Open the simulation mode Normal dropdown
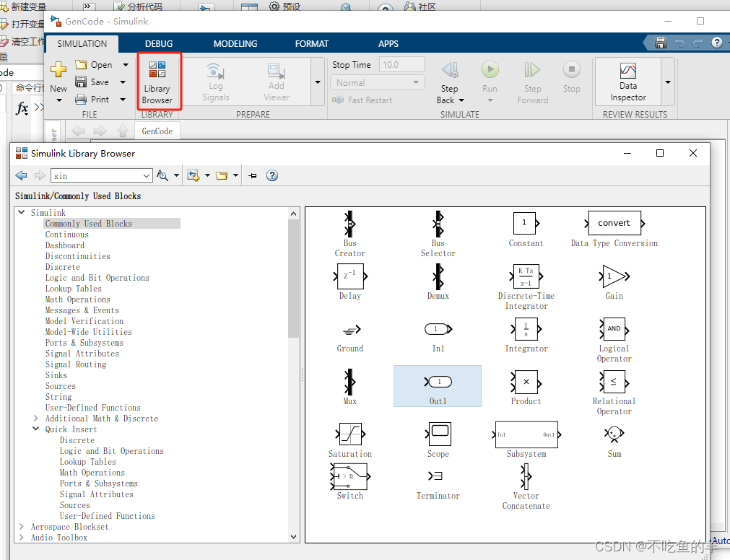The width and height of the screenshot is (730, 560). click(378, 82)
